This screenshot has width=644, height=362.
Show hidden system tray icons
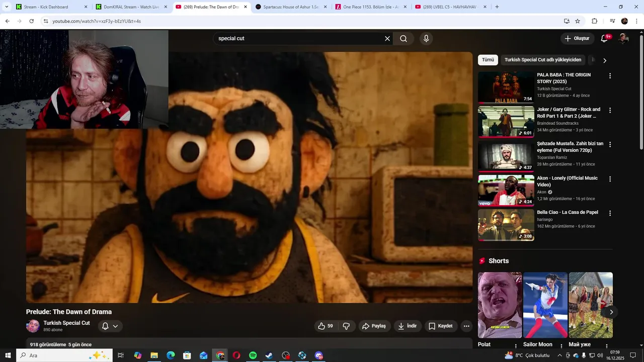pyautogui.click(x=559, y=355)
